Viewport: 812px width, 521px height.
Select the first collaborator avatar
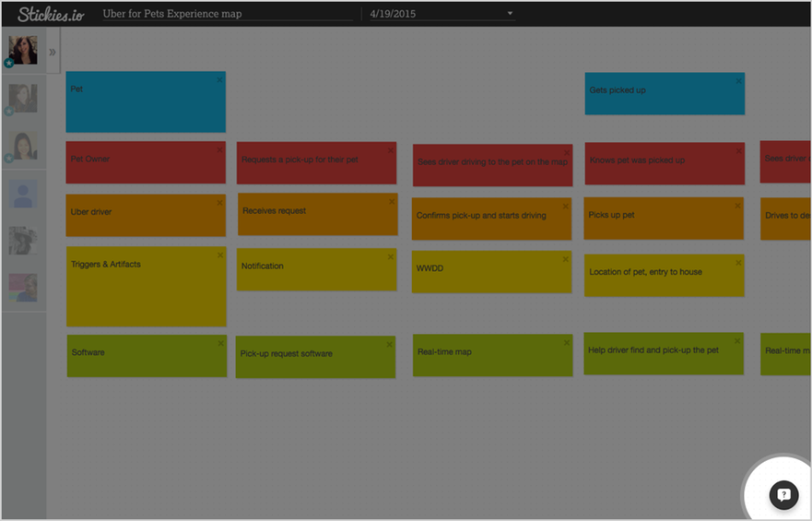point(23,51)
